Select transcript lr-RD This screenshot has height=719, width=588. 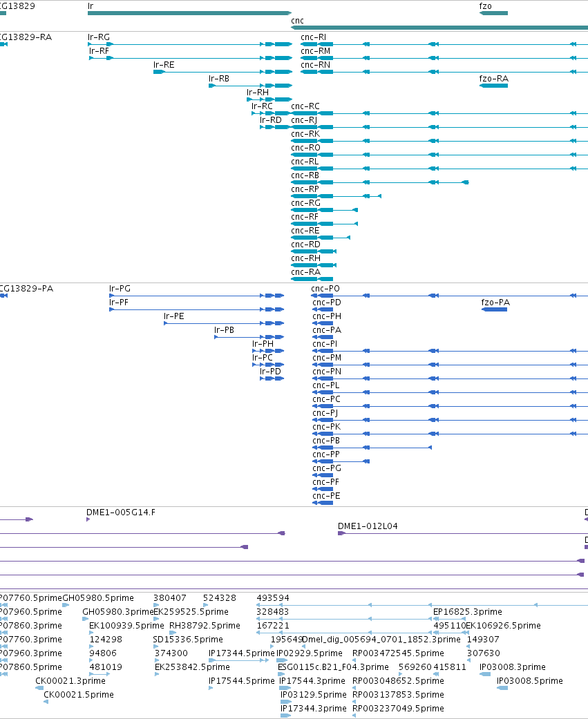click(276, 127)
